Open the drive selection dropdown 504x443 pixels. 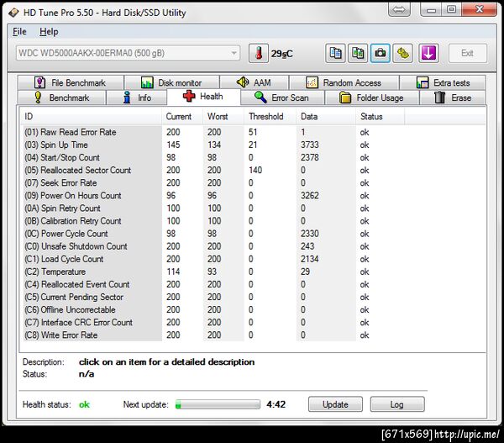pyautogui.click(x=128, y=53)
